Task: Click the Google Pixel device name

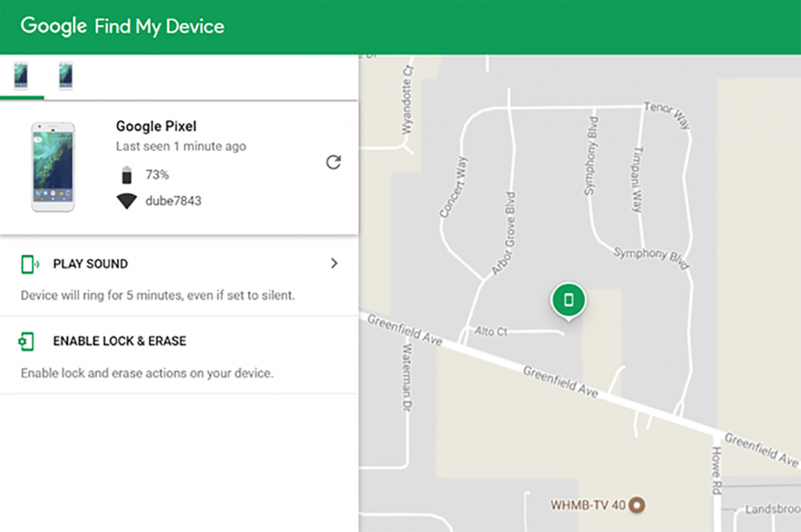Action: tap(156, 127)
